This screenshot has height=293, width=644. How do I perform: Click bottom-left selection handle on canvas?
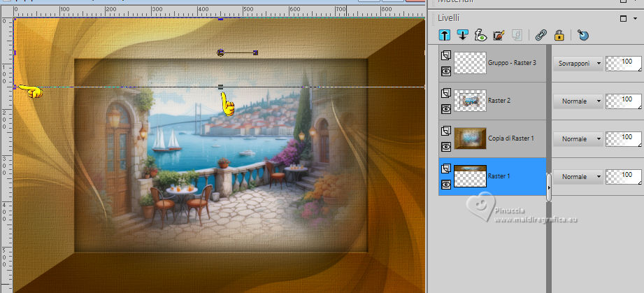(15, 87)
